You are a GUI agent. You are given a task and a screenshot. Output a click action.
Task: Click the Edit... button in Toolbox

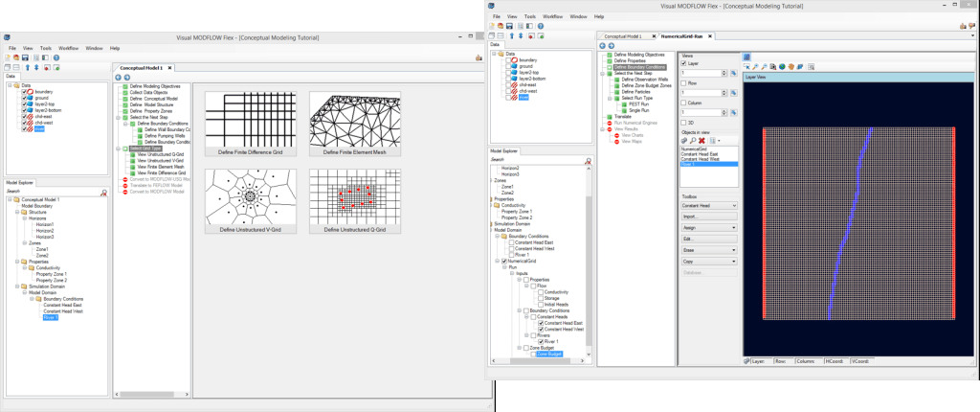707,239
